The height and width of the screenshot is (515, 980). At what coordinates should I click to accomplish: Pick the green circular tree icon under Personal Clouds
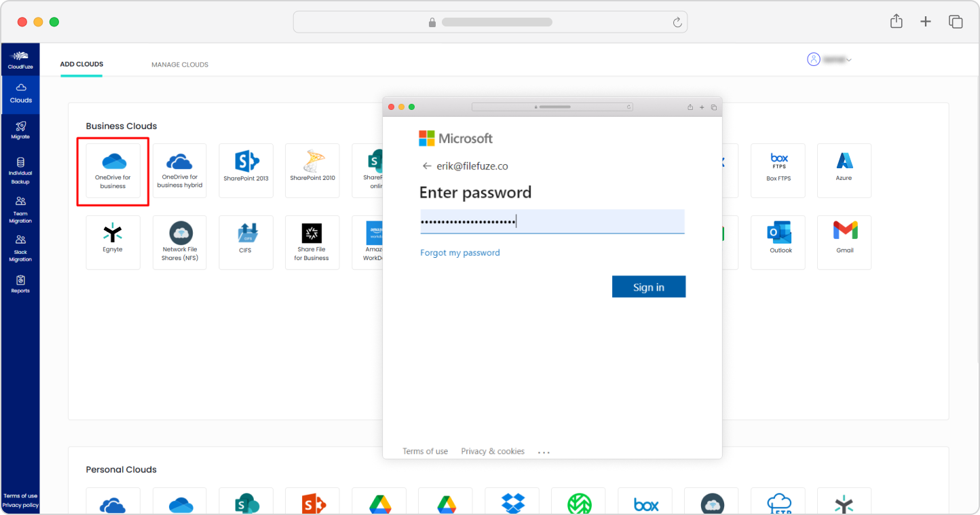click(x=579, y=504)
